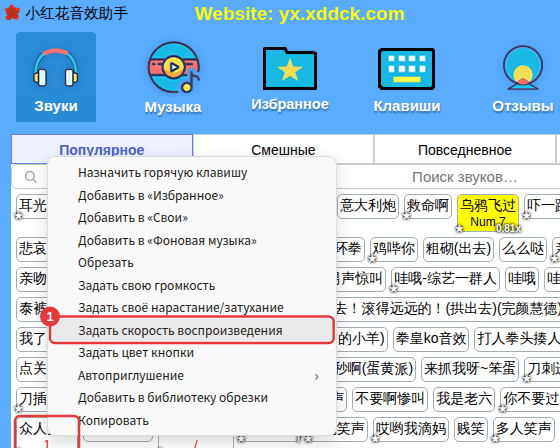Play the 贱笑 sound button
Image resolution: width=560 pixels, height=448 pixels.
(470, 429)
